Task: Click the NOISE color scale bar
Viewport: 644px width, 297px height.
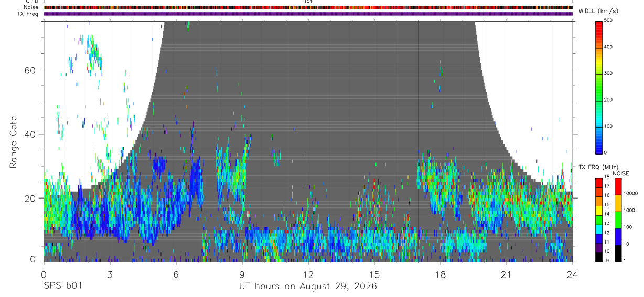Action: (x=618, y=219)
